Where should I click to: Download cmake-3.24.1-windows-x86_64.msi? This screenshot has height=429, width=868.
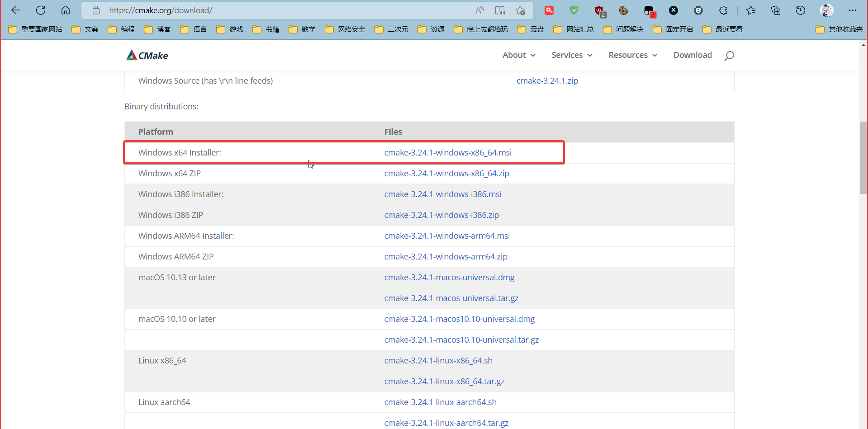coord(448,153)
